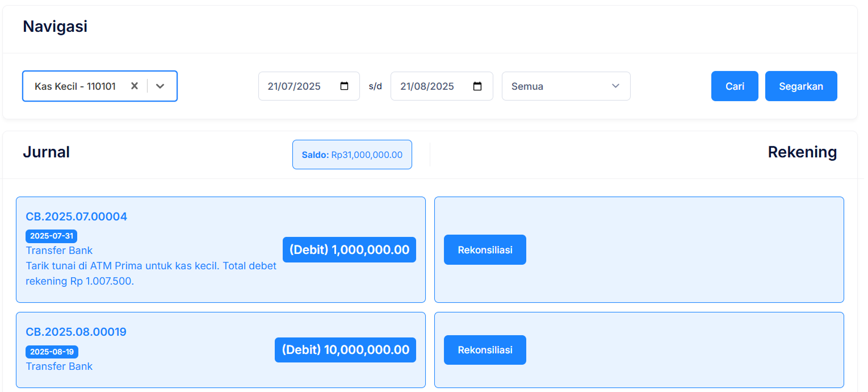This screenshot has width=868, height=392.
Task: Open the Semua filter dropdown
Action: [x=565, y=86]
